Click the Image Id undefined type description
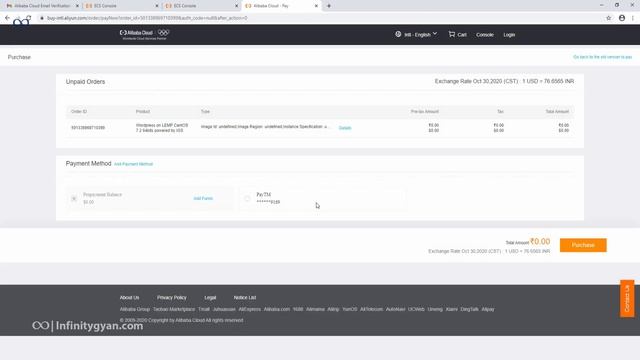The image size is (640, 360). [264, 127]
